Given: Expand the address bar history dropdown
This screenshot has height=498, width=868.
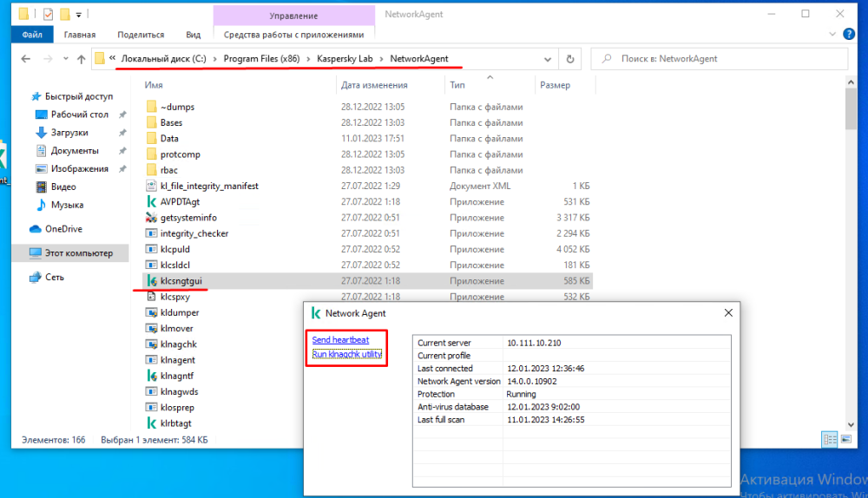Looking at the screenshot, I should tap(548, 59).
